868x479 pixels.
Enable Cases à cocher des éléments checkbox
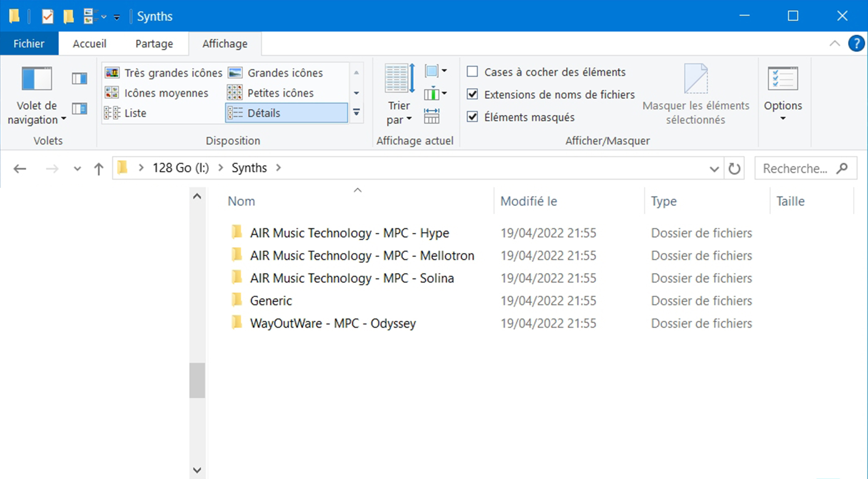click(x=472, y=72)
